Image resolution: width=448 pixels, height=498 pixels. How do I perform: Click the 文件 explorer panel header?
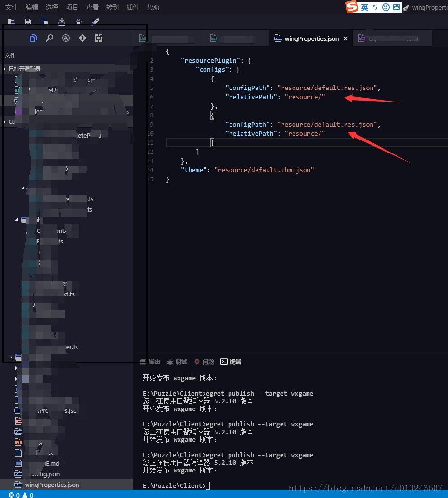point(10,55)
